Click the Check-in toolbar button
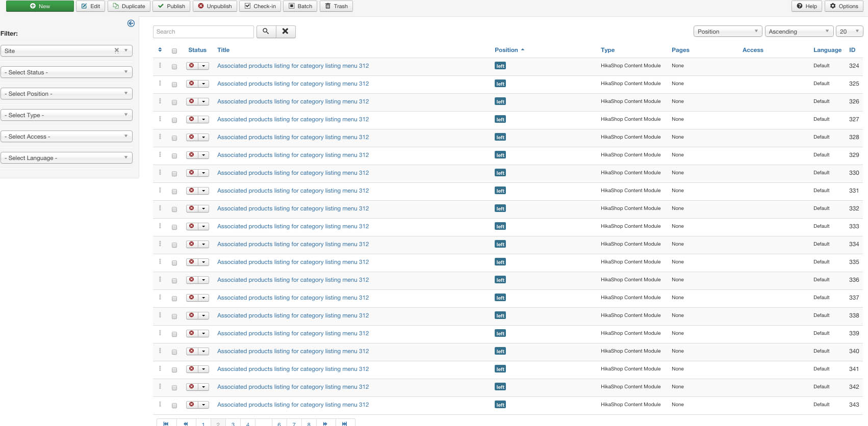 click(260, 6)
